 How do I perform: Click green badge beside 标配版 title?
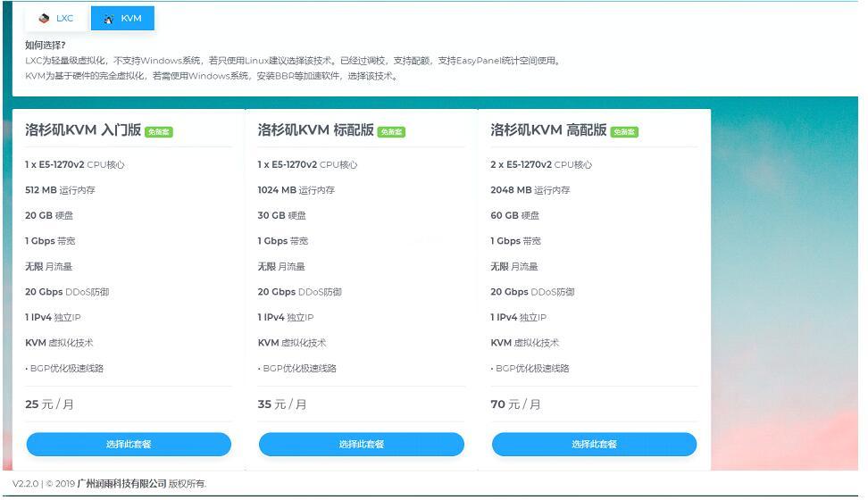[x=391, y=132]
